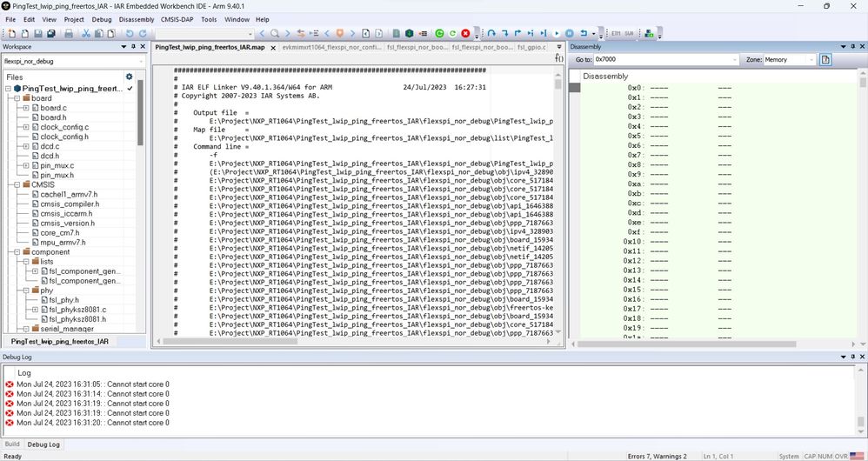Click the Step Into debug icon

(x=504, y=34)
